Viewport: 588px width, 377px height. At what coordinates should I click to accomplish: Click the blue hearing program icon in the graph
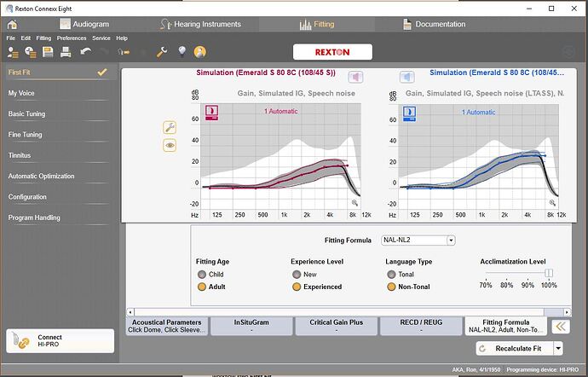pos(409,113)
